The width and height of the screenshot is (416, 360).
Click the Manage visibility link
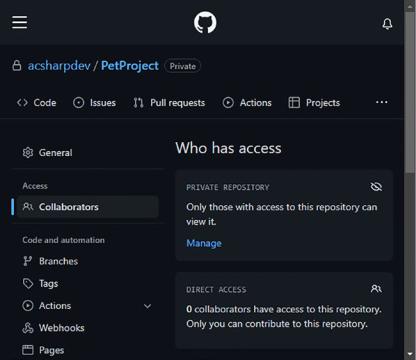click(x=204, y=243)
